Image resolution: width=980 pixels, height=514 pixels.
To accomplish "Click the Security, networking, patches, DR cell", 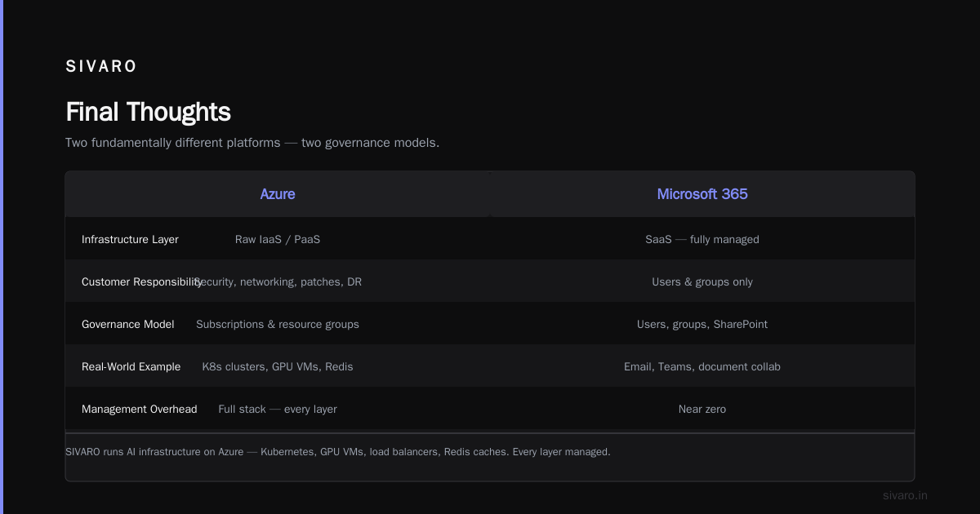I will (x=278, y=281).
